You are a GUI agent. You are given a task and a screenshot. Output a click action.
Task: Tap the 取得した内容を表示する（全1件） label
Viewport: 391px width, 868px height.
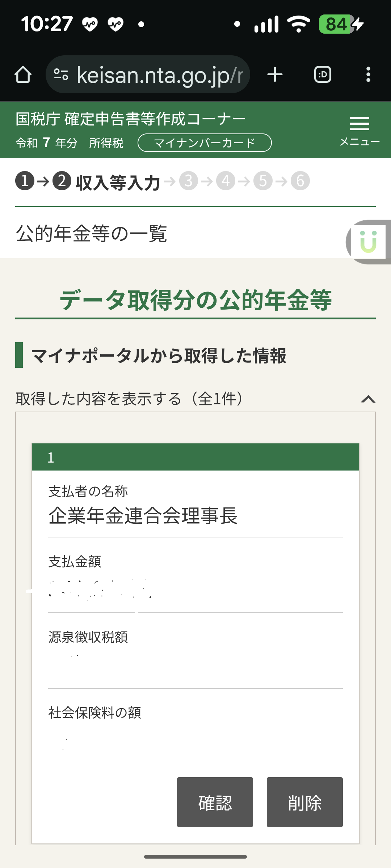click(129, 399)
